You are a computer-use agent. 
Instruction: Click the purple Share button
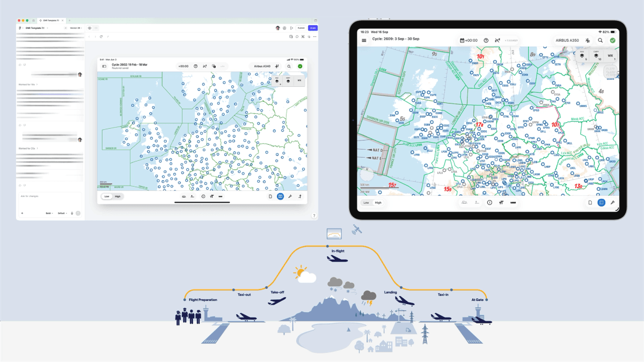(313, 28)
